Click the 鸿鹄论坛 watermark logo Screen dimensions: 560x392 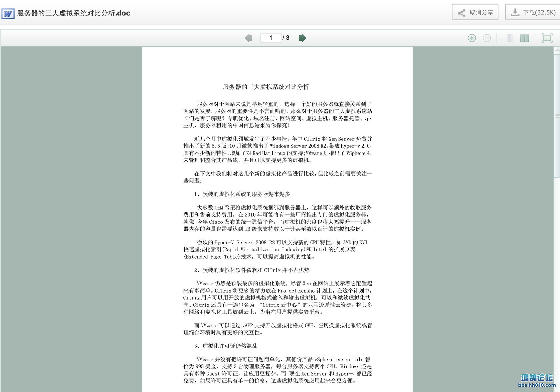[x=537, y=377]
